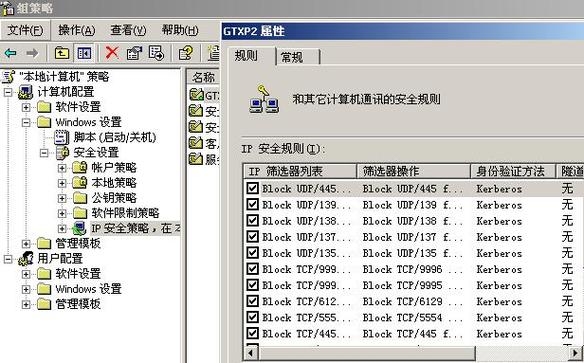Toggle the Show/Hide console tree icon
Image resolution: width=584 pixels, height=363 pixels.
click(84, 53)
